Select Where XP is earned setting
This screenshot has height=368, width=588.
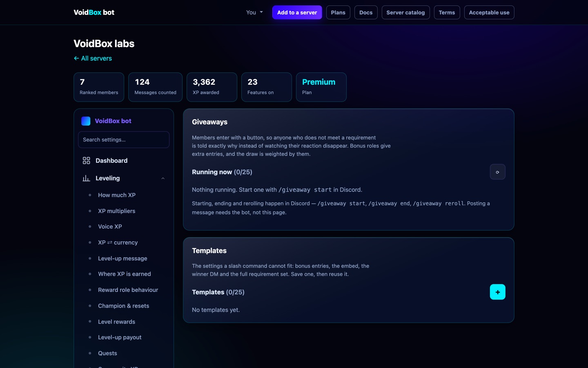[125, 274]
